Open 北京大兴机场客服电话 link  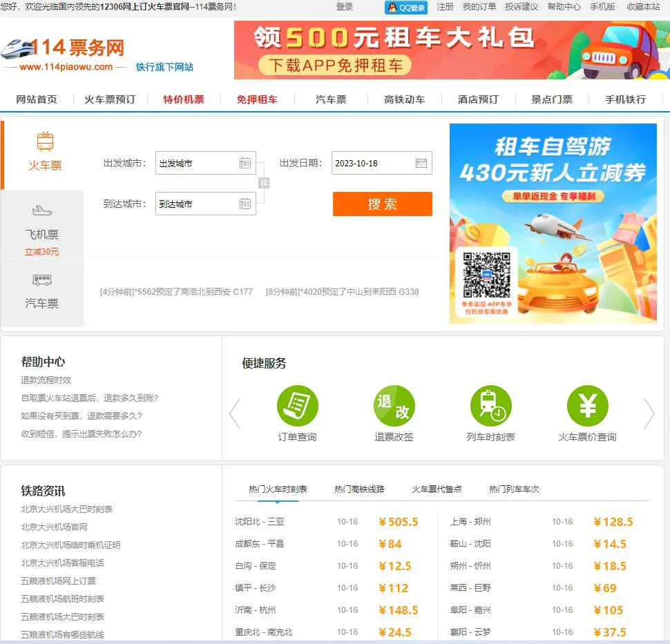[x=62, y=563]
